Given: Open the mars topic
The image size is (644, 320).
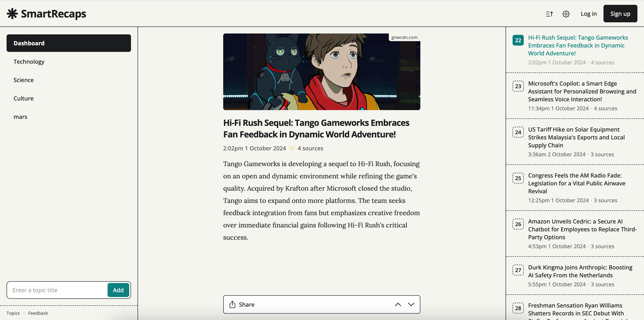Looking at the screenshot, I should [69, 117].
